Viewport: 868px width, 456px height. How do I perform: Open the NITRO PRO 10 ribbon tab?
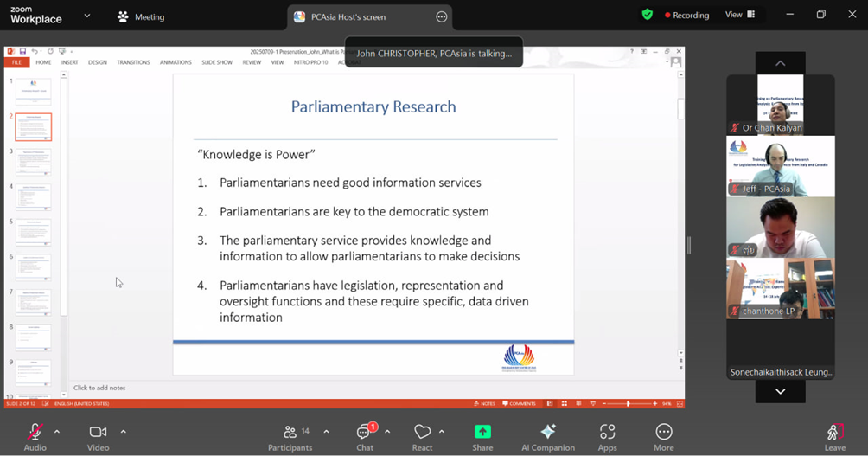[x=310, y=62]
